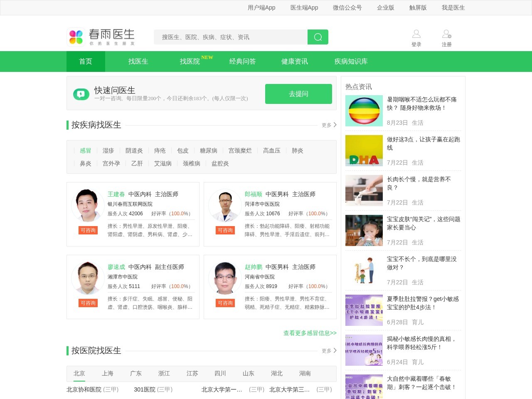Open the 查看更多感冒信息 link
Image resolution: width=532 pixels, height=399 pixels.
click(x=310, y=333)
